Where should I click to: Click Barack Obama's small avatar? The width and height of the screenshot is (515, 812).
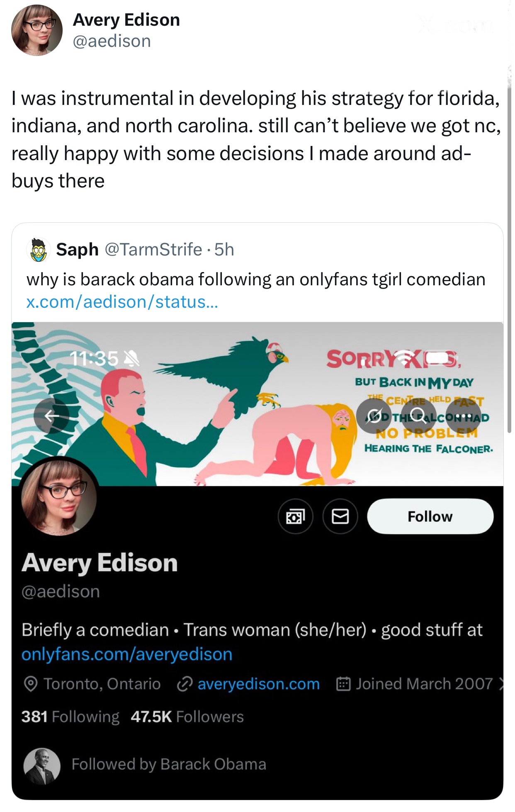point(42,766)
